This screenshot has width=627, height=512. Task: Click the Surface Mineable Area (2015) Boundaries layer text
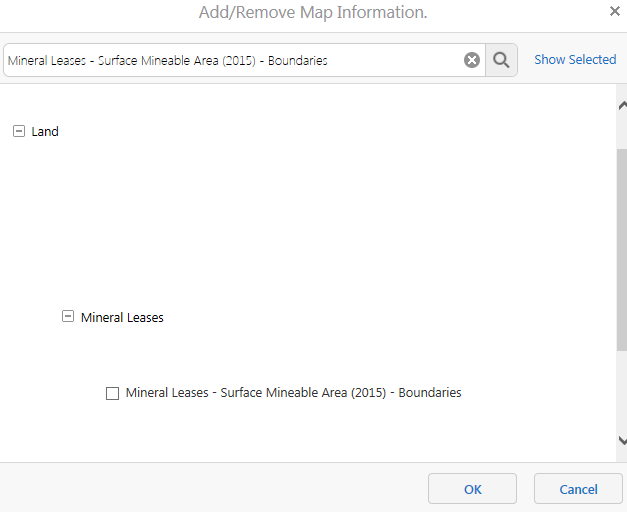coord(294,393)
